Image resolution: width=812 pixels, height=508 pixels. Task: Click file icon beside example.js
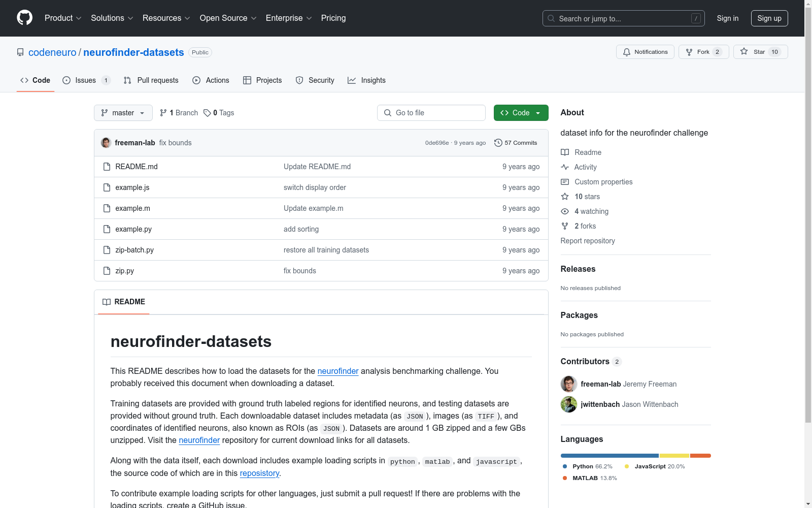click(x=107, y=187)
